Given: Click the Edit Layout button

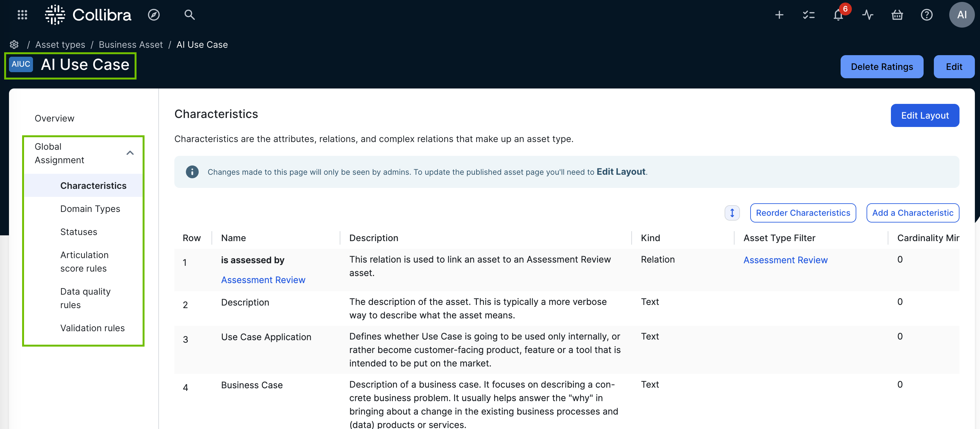Looking at the screenshot, I should tap(925, 115).
